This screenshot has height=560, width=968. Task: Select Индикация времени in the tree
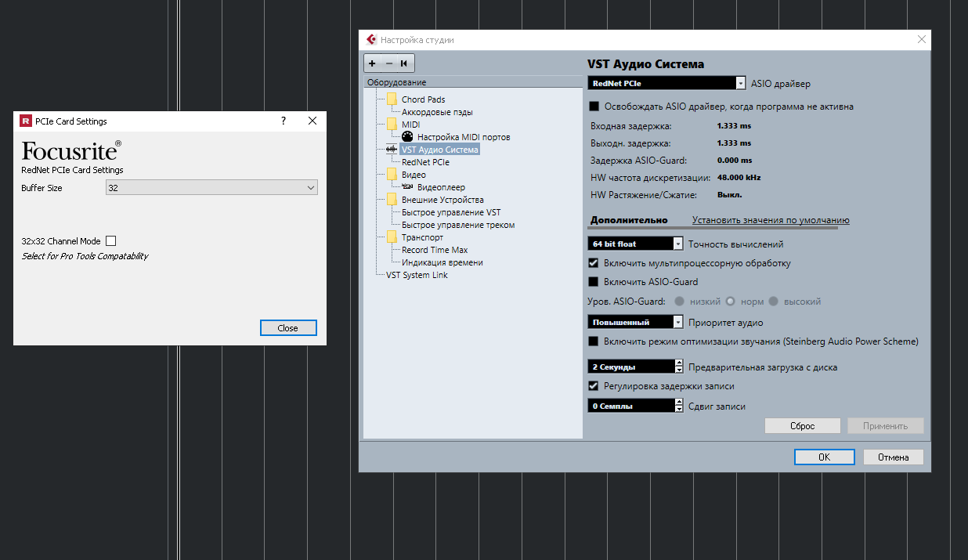pyautogui.click(x=442, y=262)
